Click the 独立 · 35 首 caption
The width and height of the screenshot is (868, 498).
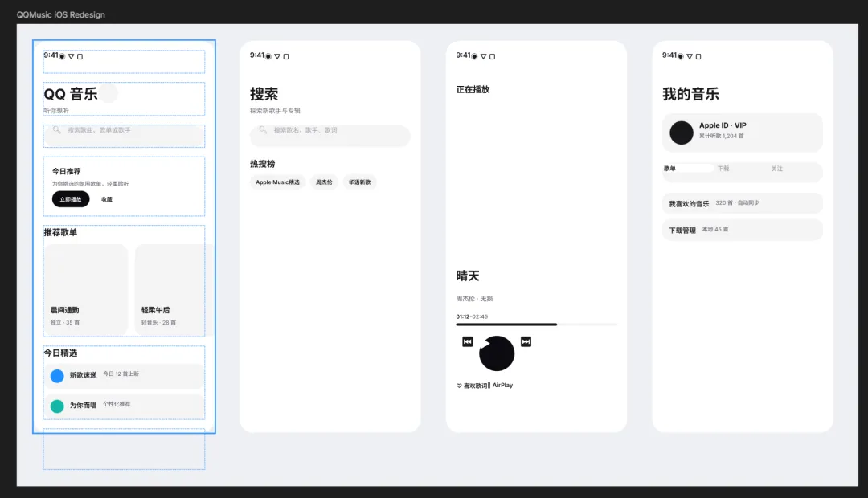point(65,323)
